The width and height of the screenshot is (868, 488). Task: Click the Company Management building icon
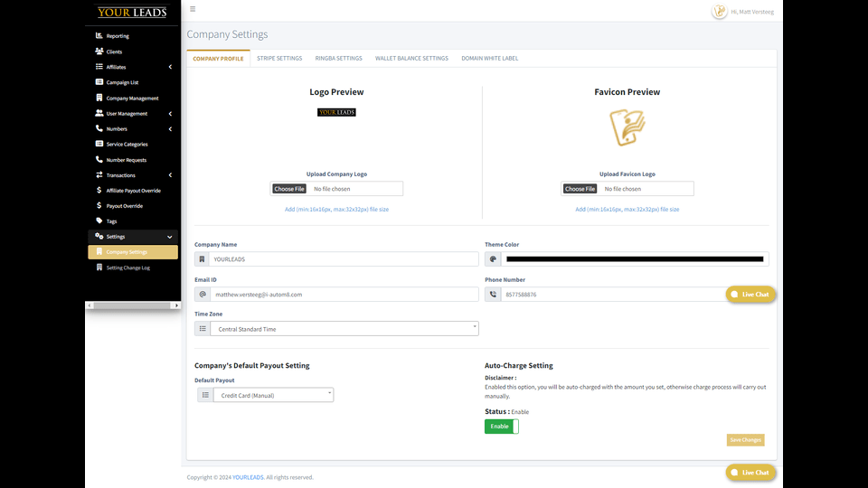[x=99, y=98]
